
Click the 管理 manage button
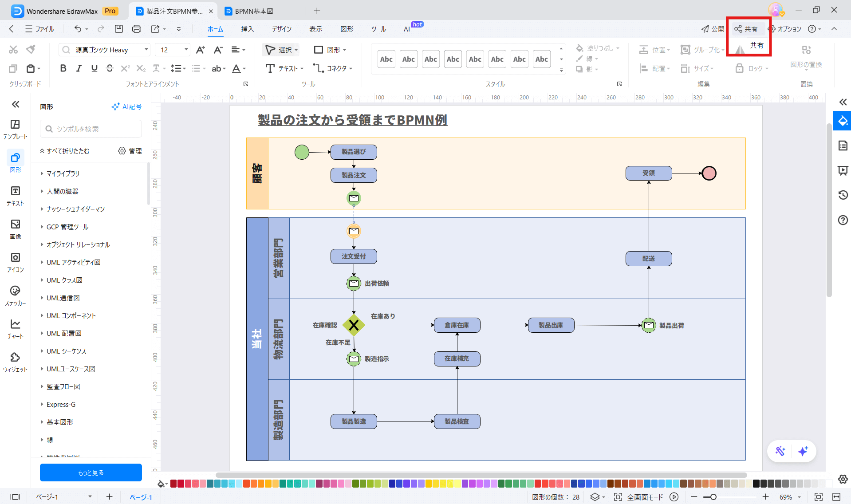click(x=130, y=151)
